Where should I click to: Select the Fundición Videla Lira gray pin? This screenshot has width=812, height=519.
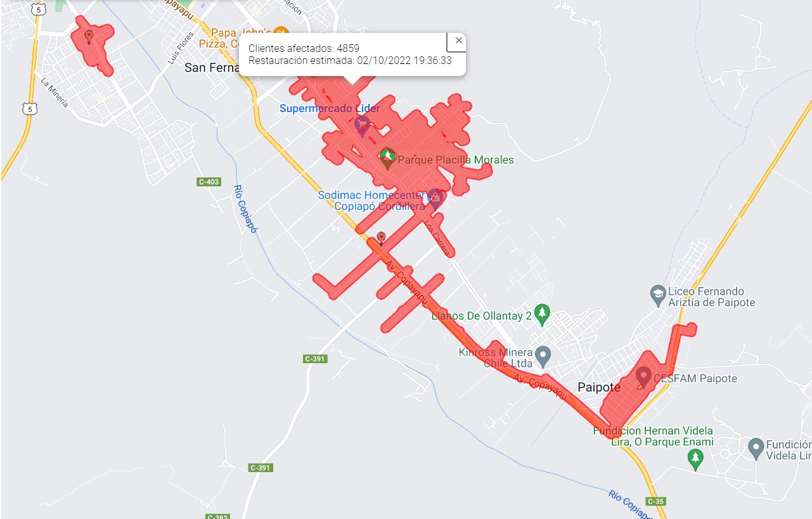pyautogui.click(x=755, y=447)
